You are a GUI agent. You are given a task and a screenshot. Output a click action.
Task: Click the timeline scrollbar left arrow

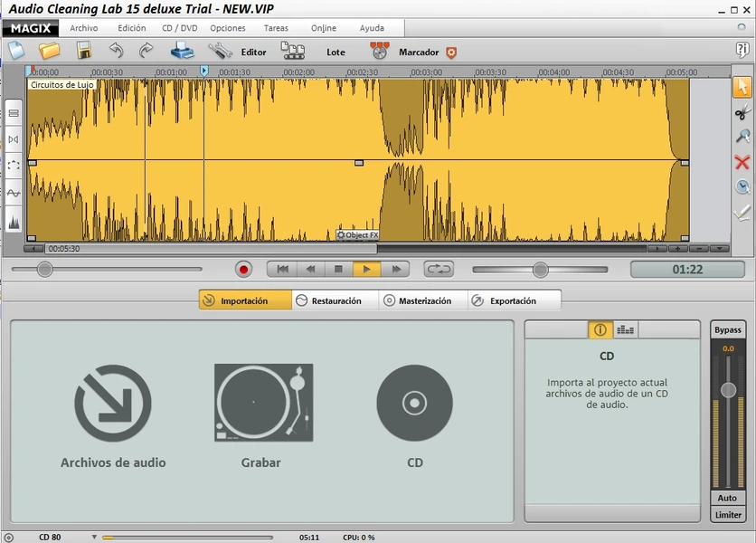coord(33,249)
